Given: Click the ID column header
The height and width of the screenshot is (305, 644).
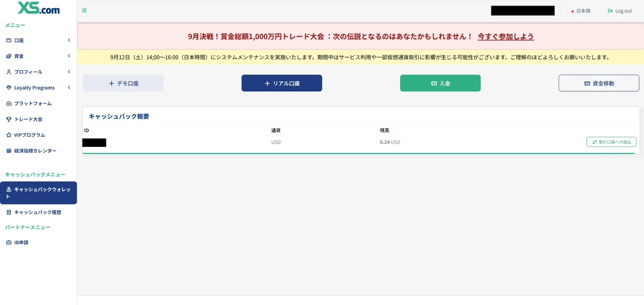Looking at the screenshot, I should click(87, 130).
